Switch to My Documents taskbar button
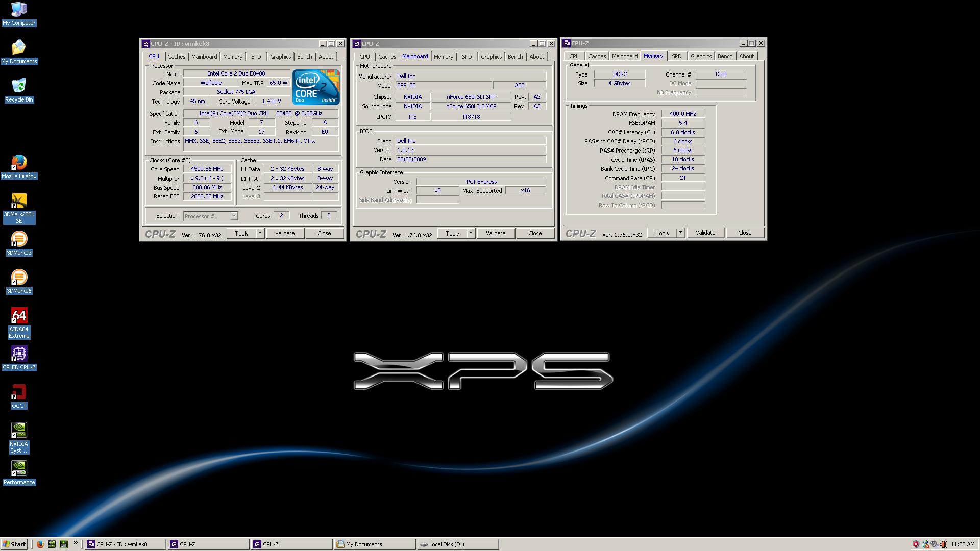Screen dimensions: 980x551 [375, 544]
